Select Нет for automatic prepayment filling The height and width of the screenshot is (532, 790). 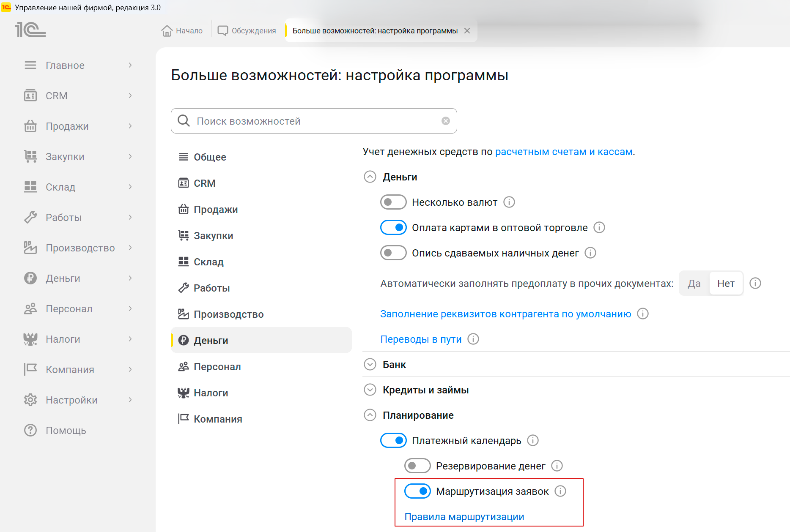pyautogui.click(x=726, y=283)
